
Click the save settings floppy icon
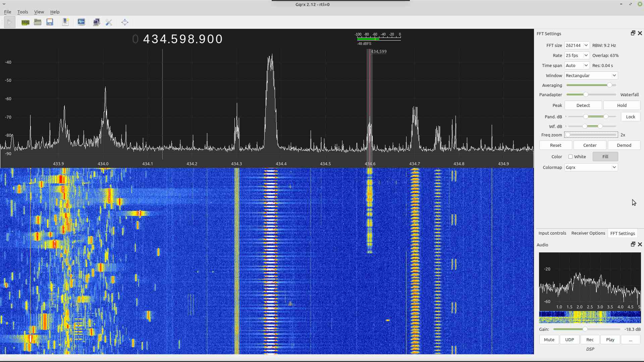(50, 22)
